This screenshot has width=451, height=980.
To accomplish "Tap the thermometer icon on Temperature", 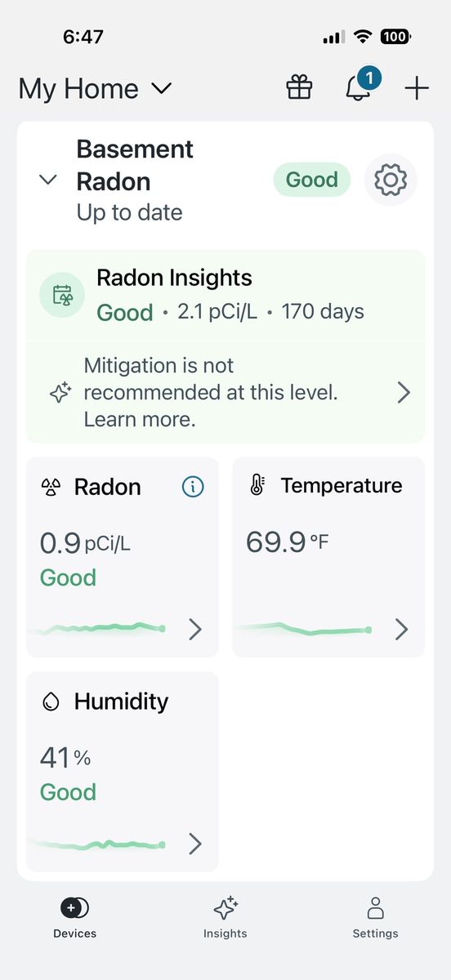I will pos(257,486).
